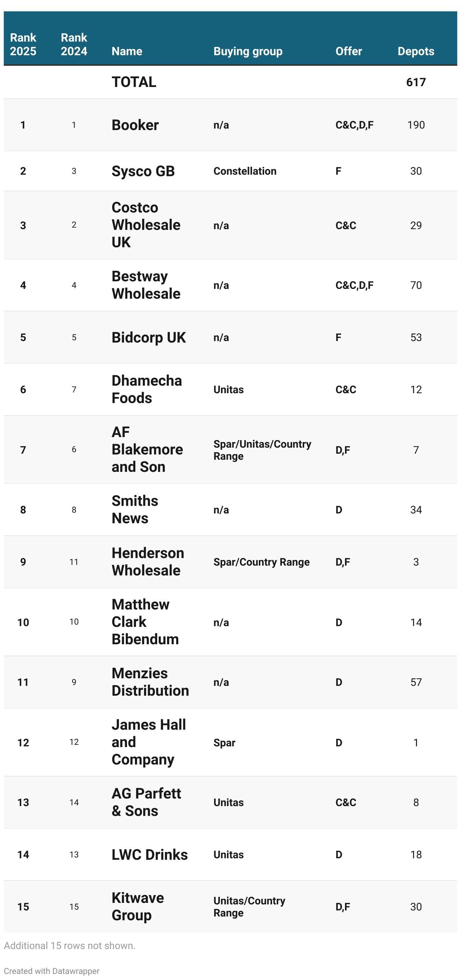Select the Smiths News row name
This screenshot has height=980, width=461.
point(135,509)
